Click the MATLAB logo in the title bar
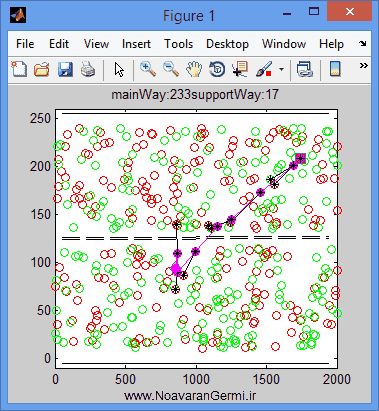Image resolution: width=379 pixels, height=411 pixels. 18,15
